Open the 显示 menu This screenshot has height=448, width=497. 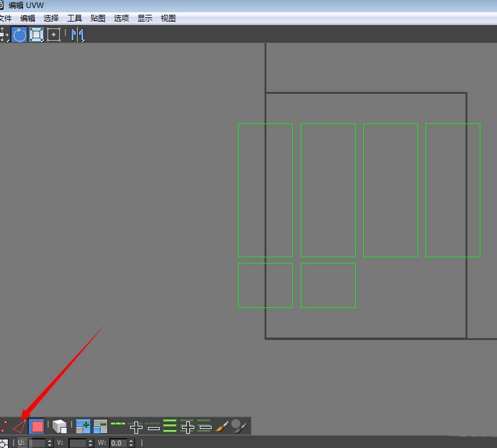pos(145,19)
